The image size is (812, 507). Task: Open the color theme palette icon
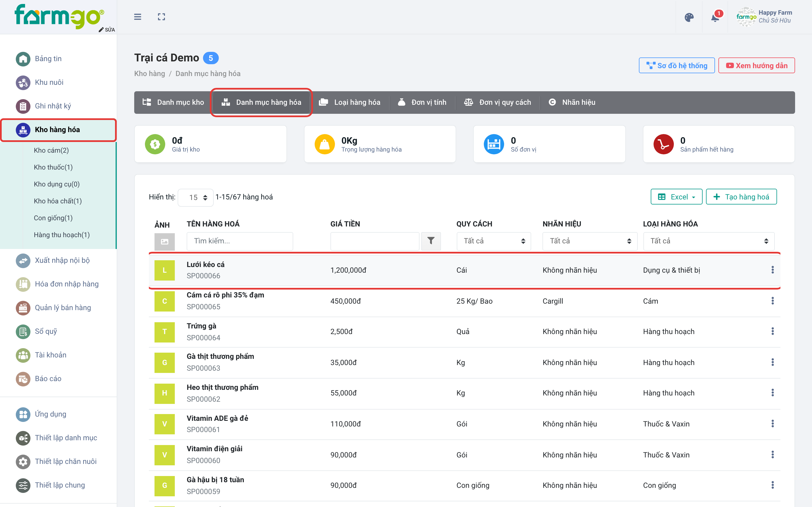click(x=689, y=17)
